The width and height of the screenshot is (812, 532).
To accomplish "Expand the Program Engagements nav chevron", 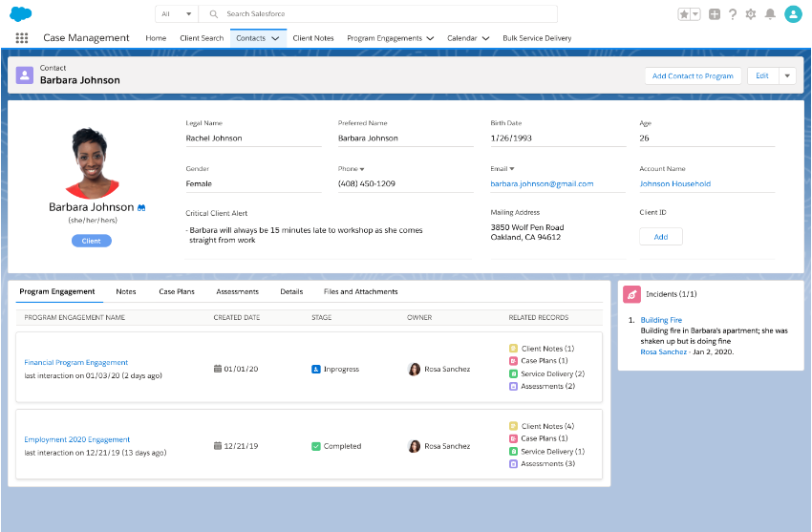I will pos(430,38).
